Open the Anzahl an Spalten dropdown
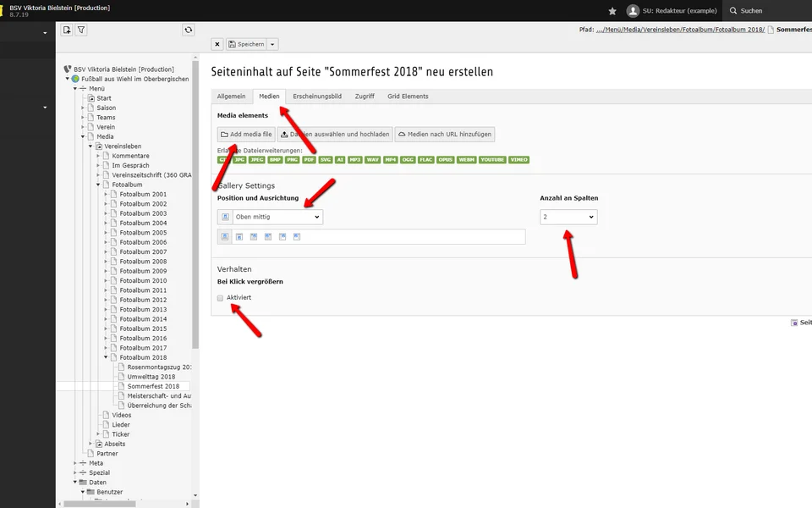812x508 pixels. 568,217
